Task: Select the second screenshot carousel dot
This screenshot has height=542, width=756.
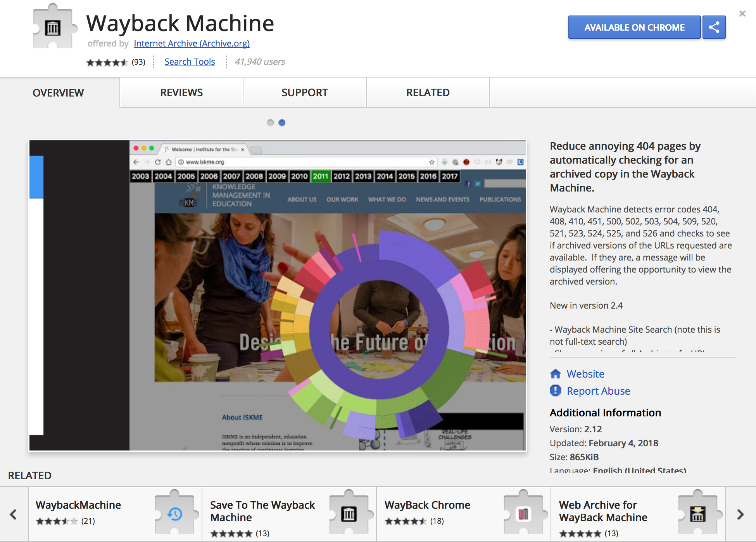Action: pyautogui.click(x=282, y=123)
